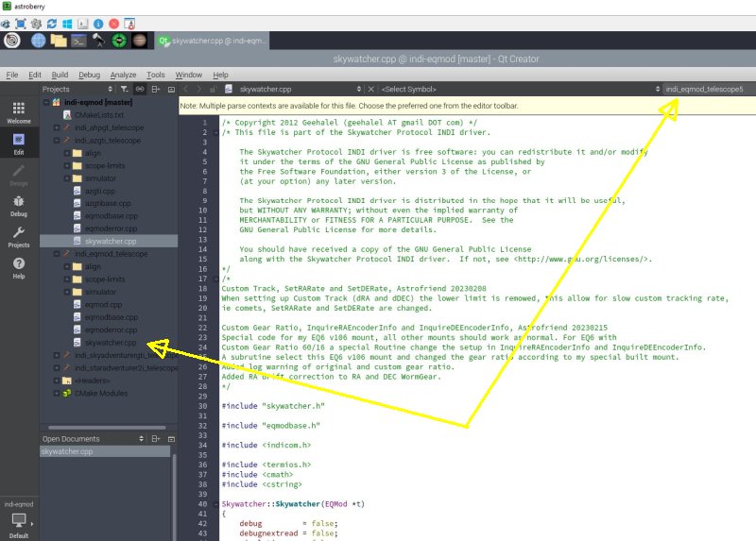Viewport: 756px width, 541px height.
Task: Open the Edit menu
Action: click(35, 75)
